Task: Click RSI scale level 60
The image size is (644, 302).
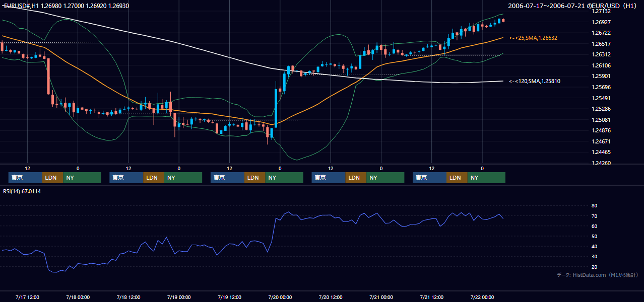Action: (x=594, y=226)
